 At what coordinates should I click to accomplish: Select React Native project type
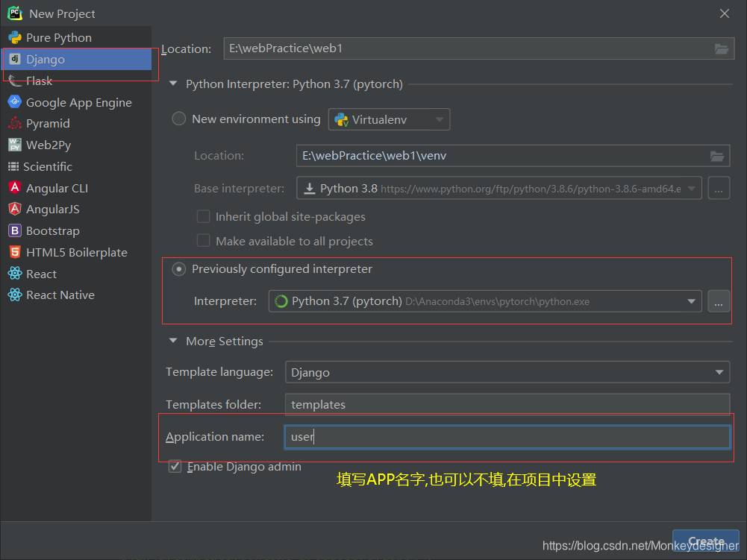pos(76,295)
